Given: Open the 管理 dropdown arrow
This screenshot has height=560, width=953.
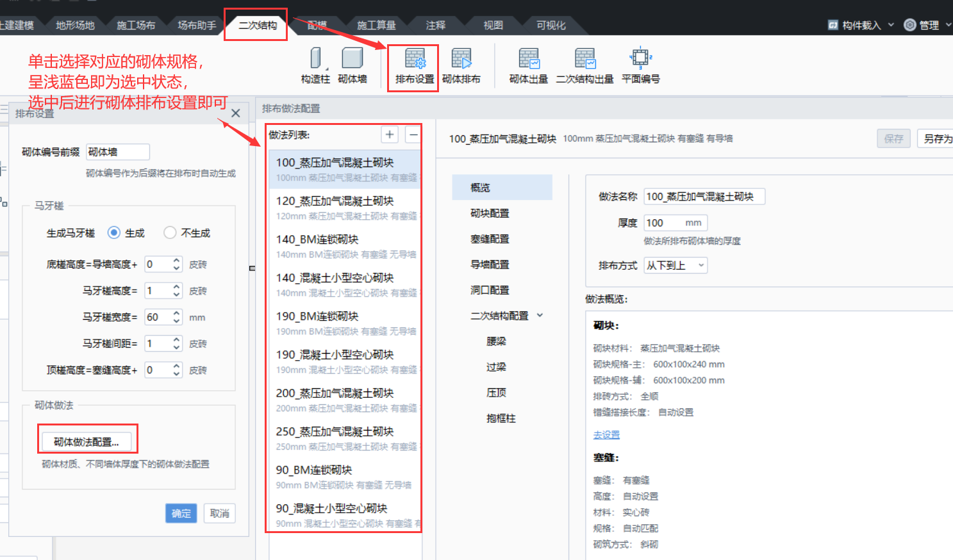Looking at the screenshot, I should pos(949,25).
